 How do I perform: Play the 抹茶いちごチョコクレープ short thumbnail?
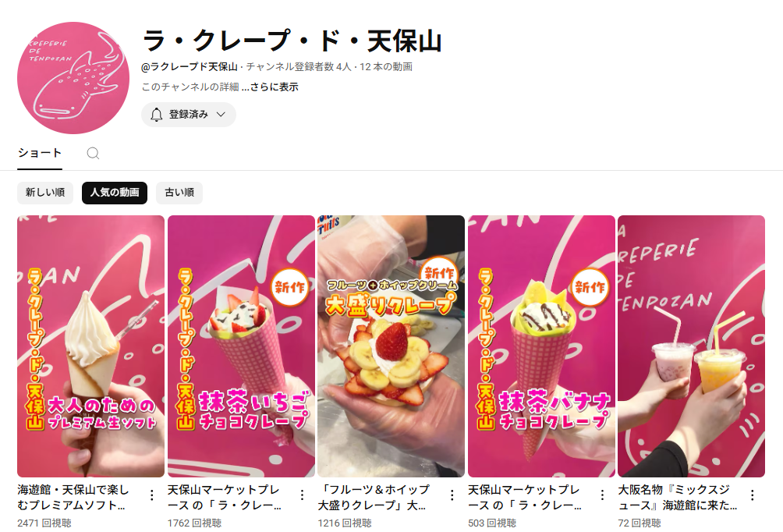(241, 346)
